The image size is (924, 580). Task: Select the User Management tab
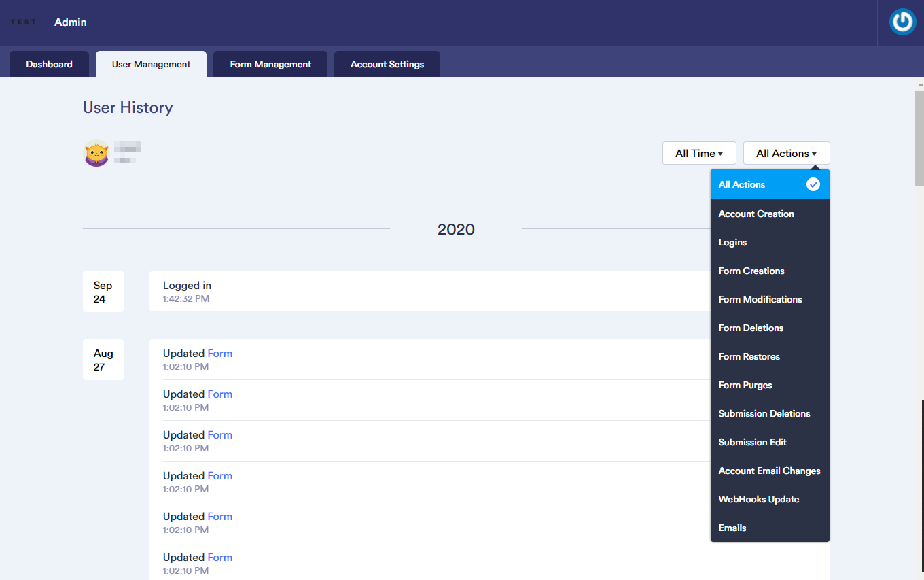[151, 64]
